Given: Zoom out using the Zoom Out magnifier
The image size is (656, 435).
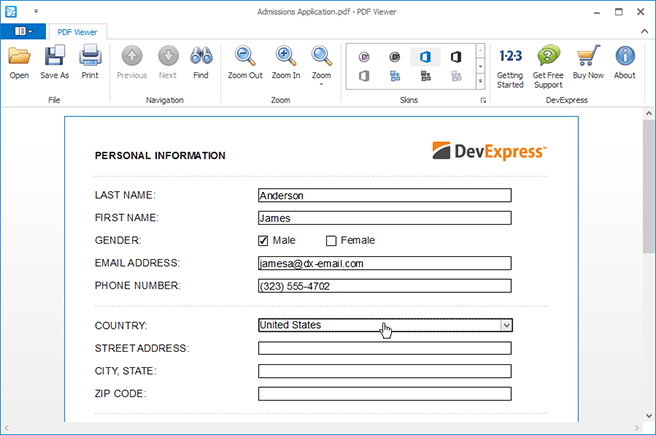Looking at the screenshot, I should tap(245, 59).
